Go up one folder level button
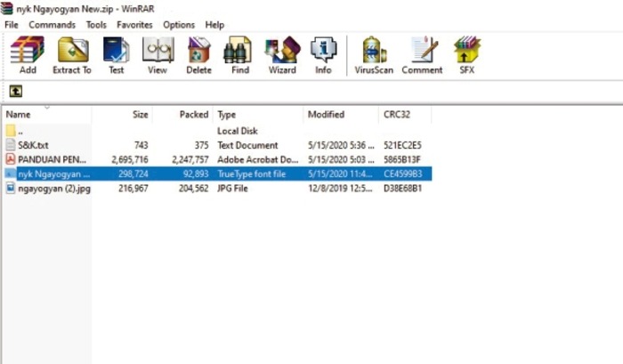This screenshot has height=364, width=623. click(15, 92)
